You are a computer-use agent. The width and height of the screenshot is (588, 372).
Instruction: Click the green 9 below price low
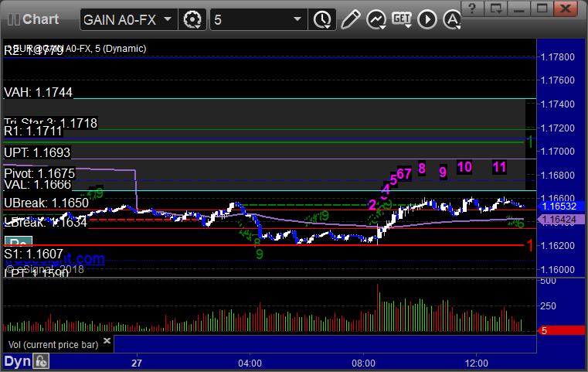pos(260,254)
